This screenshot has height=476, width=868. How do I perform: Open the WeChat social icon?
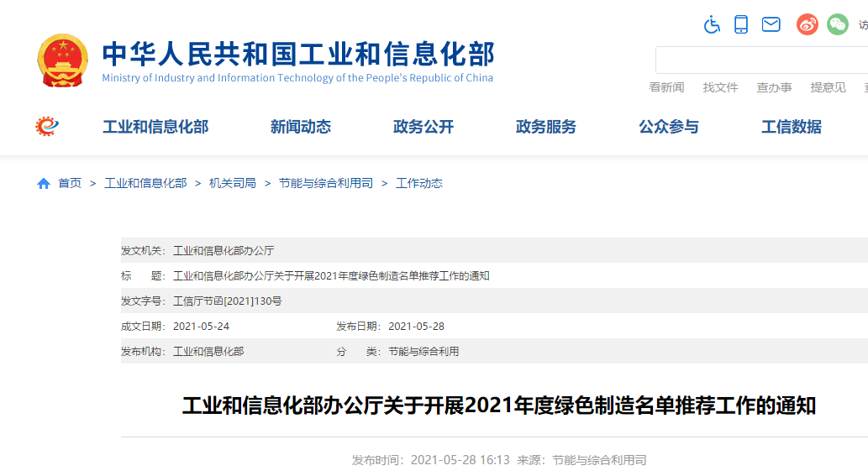pos(838,24)
